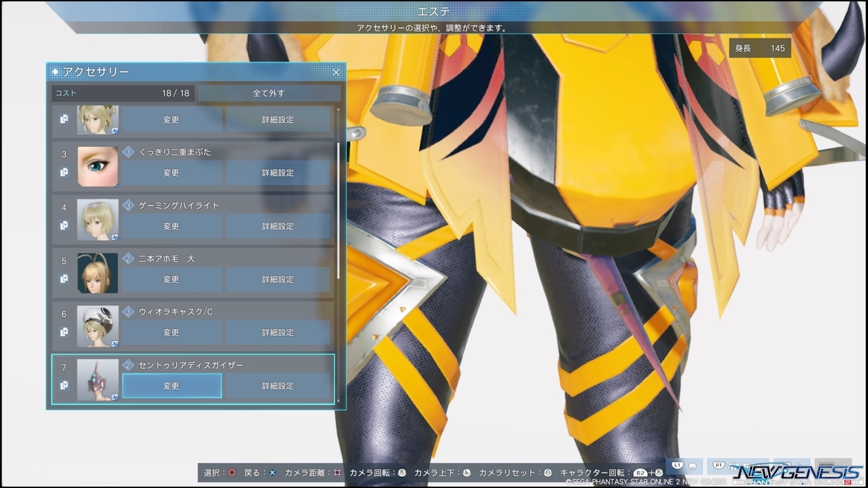Click the stick icon beside カメラリセット
This screenshot has height=488, width=868.
[x=547, y=472]
